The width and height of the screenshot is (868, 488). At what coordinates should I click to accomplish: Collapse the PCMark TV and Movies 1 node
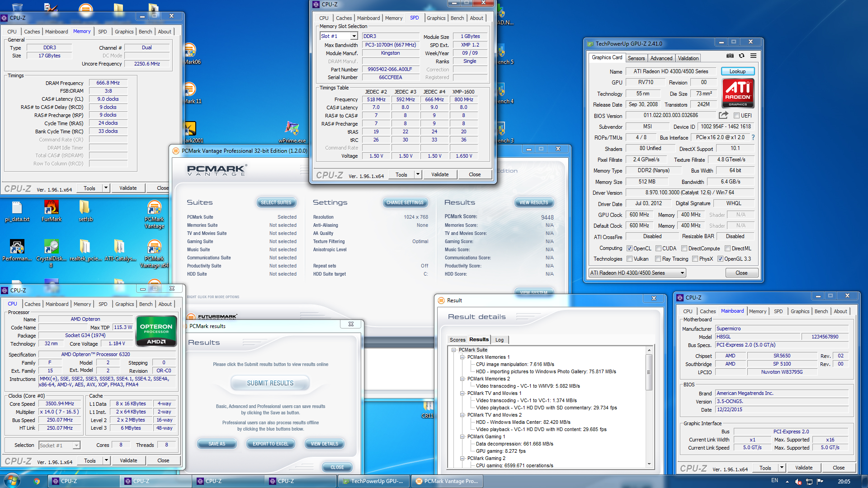click(462, 393)
